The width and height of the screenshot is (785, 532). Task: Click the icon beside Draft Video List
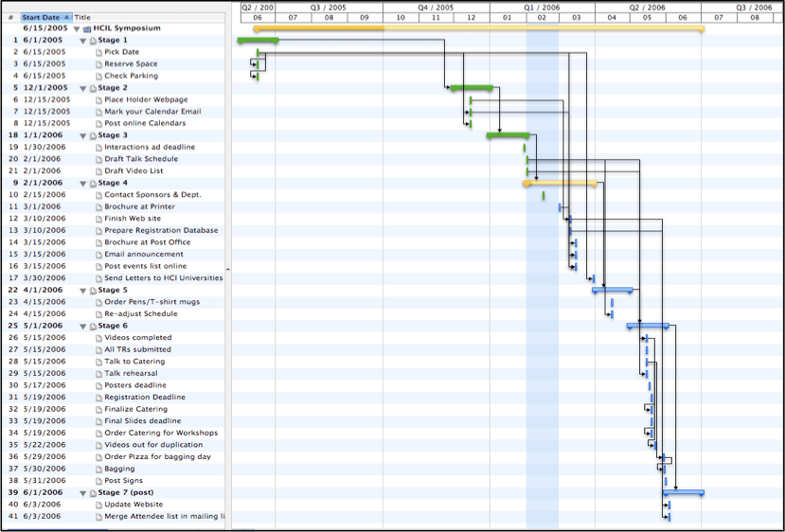click(x=98, y=171)
